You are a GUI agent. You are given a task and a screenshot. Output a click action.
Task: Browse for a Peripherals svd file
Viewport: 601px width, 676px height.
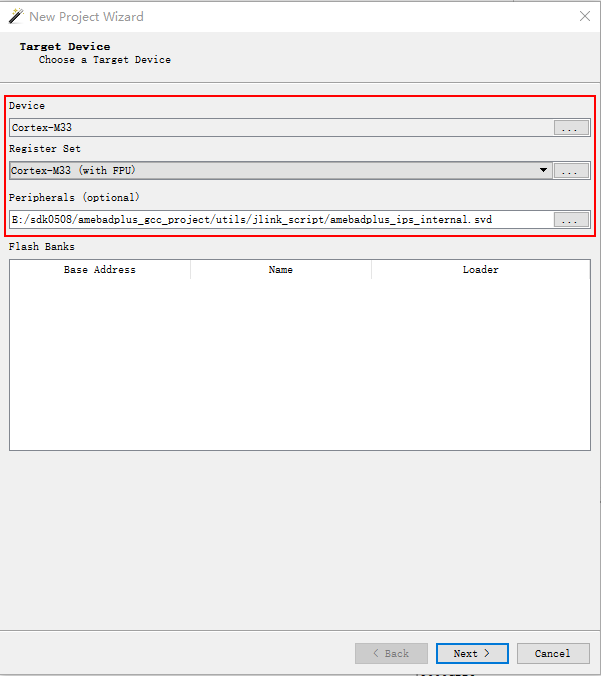(x=571, y=220)
